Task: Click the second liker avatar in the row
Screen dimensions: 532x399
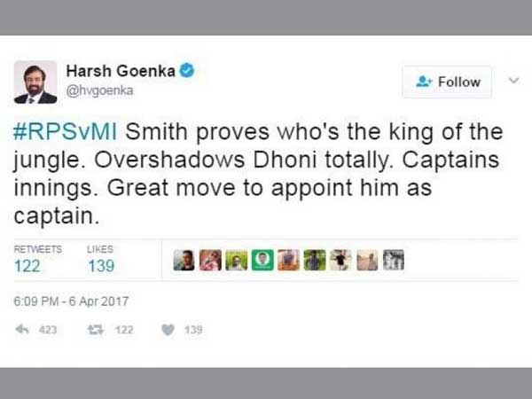Action: (209, 260)
